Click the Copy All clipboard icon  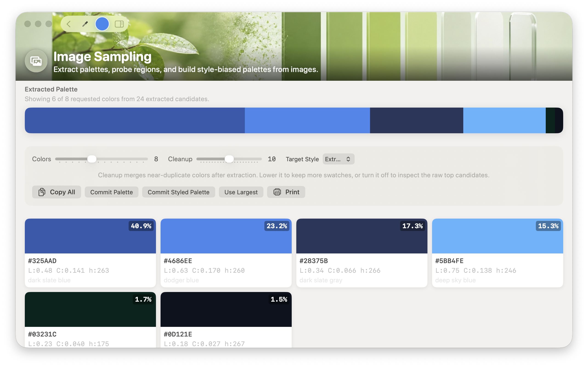[x=42, y=192]
